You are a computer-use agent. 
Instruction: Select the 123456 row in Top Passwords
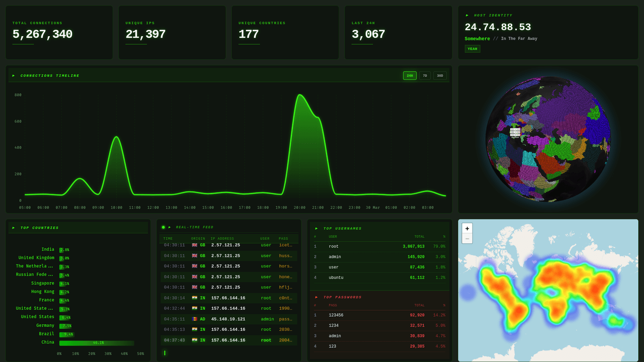379,315
